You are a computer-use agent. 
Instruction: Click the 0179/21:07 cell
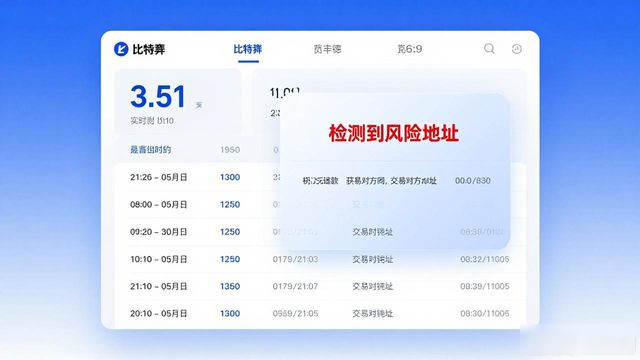pyautogui.click(x=296, y=287)
